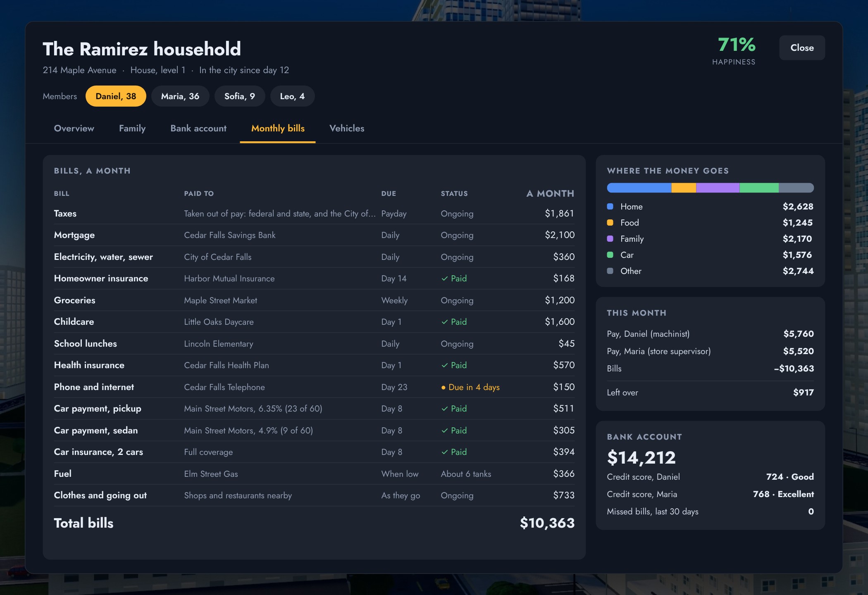Select the Monthly bills tab
868x595 pixels.
point(278,129)
